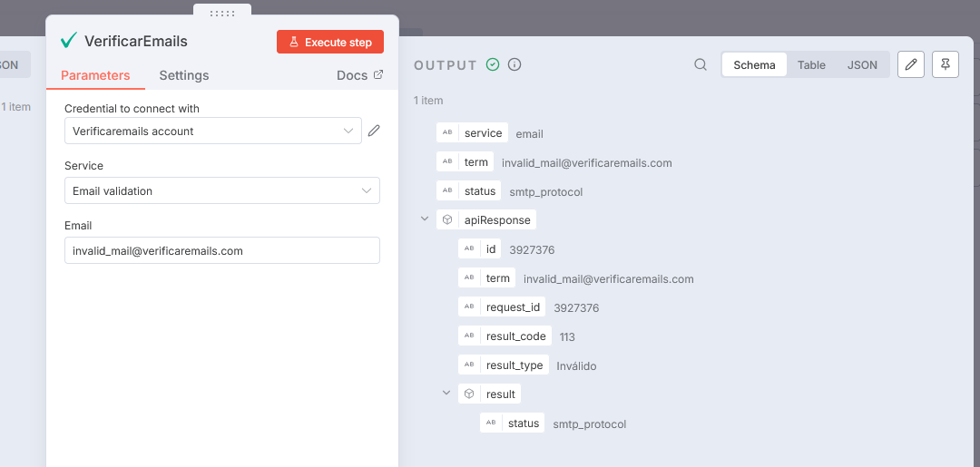This screenshot has width=980, height=467.
Task: Click the request_id field pill
Action: tap(502, 307)
